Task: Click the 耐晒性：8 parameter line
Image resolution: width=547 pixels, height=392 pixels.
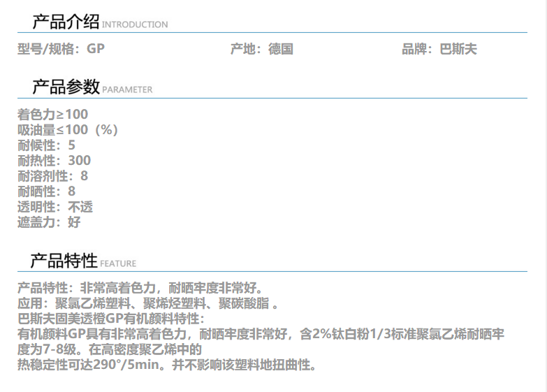Action: [x=46, y=191]
